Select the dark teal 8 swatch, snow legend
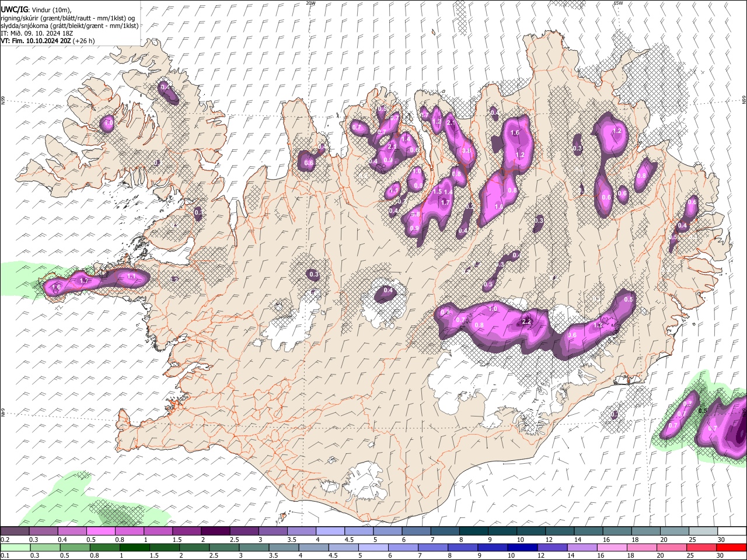This screenshot has height=560, width=747. pos(473,531)
